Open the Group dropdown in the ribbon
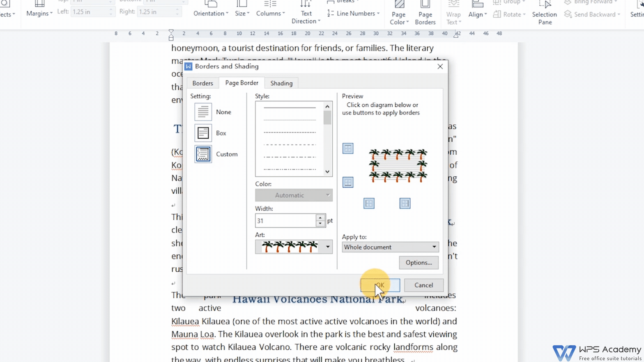This screenshot has width=644, height=362. coord(509,2)
